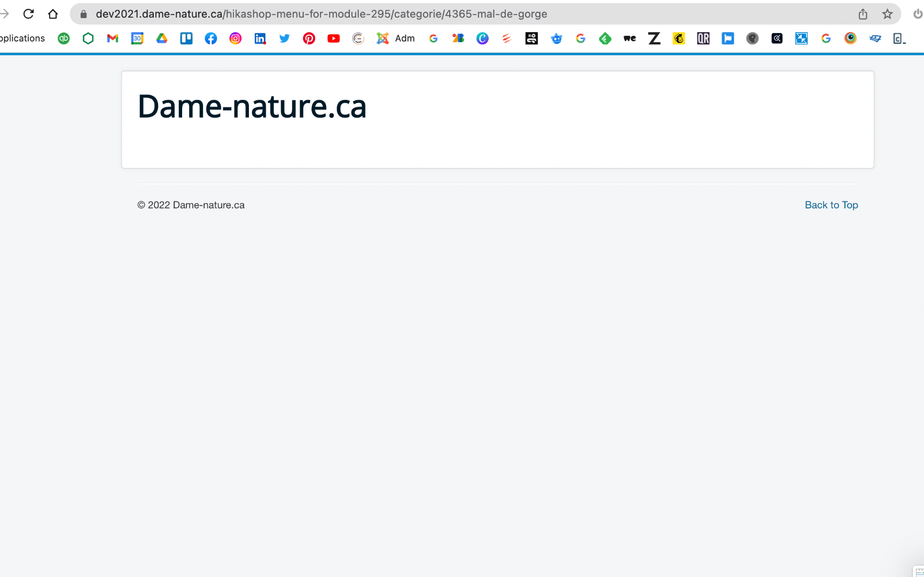Go to the browser home page
The height and width of the screenshot is (577, 924).
(x=53, y=14)
